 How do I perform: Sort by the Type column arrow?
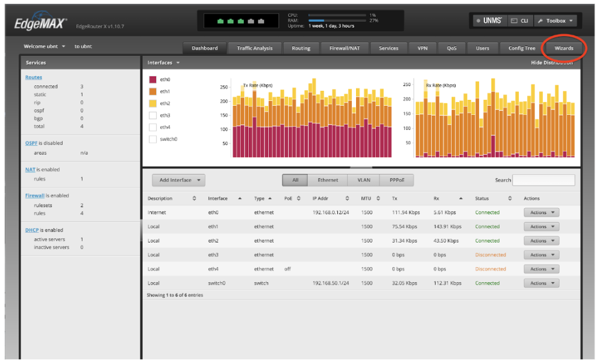269,198
